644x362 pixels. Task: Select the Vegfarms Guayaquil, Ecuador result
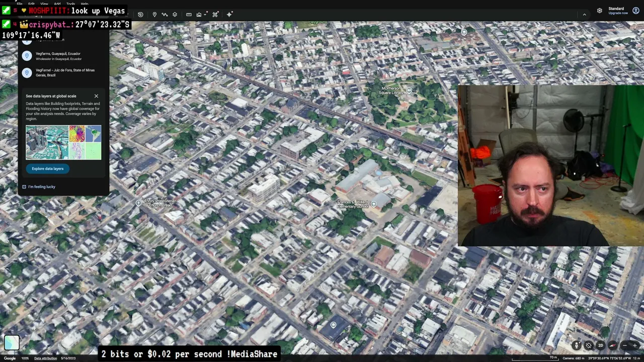pos(63,56)
